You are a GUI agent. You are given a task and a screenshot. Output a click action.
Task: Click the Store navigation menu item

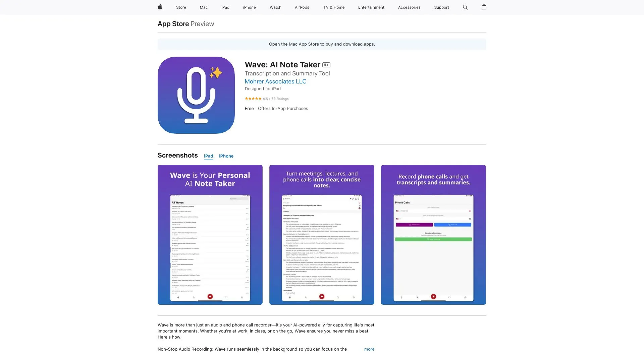tap(181, 7)
